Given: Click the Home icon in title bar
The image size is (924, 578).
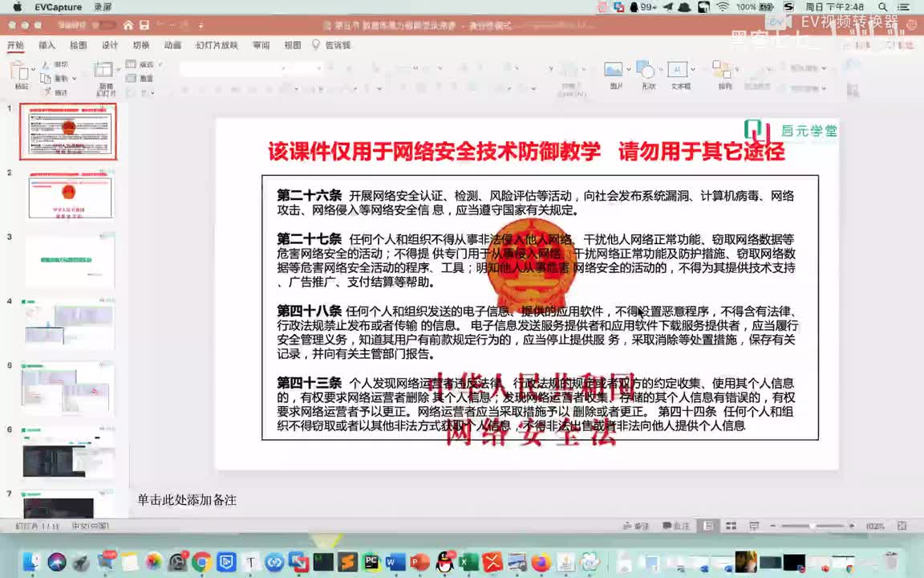Looking at the screenshot, I should coord(128,26).
